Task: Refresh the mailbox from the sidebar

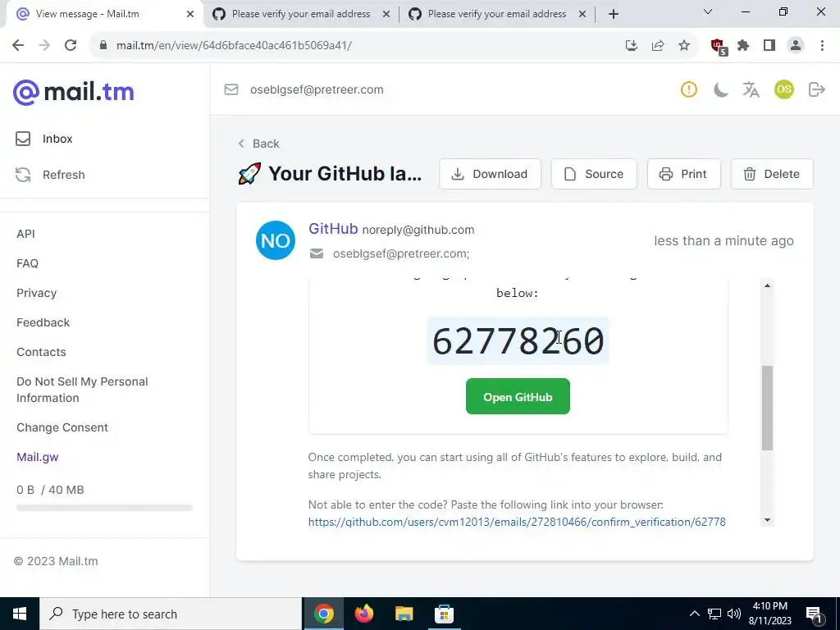Action: point(50,175)
